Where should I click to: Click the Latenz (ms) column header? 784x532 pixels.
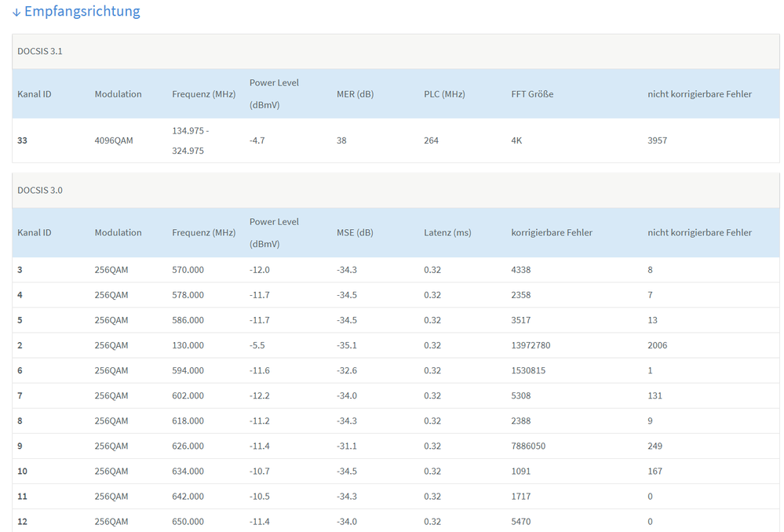447,232
